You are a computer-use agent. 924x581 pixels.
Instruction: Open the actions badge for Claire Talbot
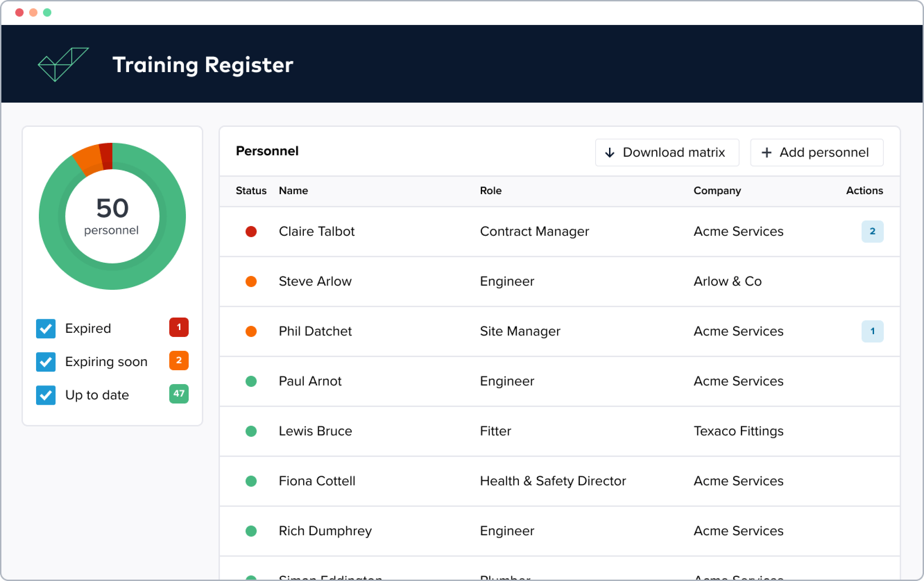(x=873, y=232)
